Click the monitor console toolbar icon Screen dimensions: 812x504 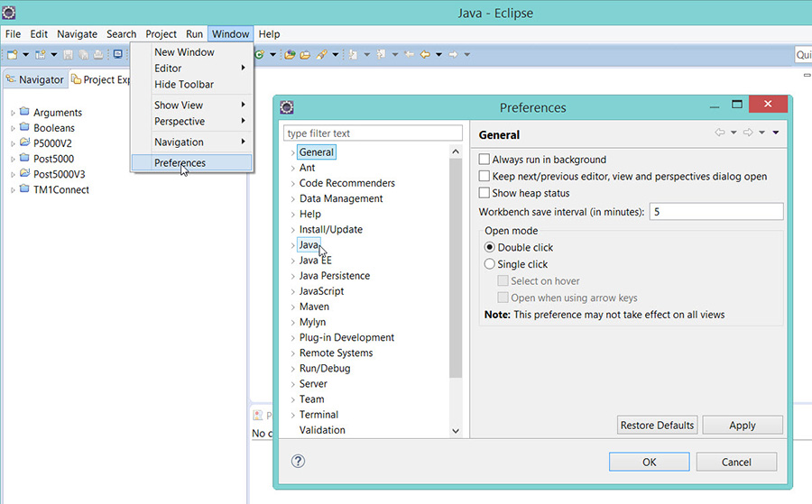click(x=117, y=54)
